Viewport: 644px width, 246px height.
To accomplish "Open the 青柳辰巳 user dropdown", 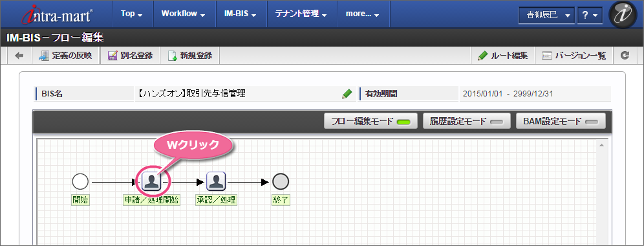I will [x=546, y=16].
